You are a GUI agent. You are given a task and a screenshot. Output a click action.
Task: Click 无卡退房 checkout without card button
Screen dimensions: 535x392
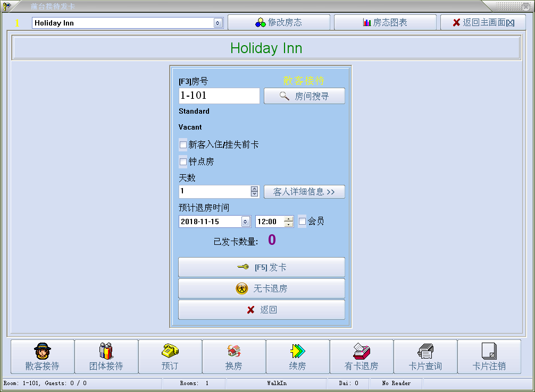click(261, 288)
